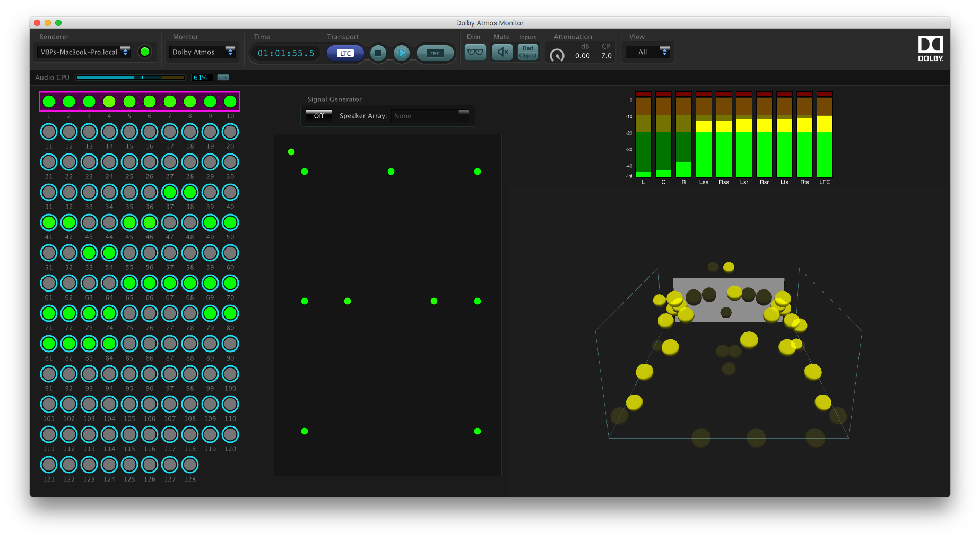
Task: Select input channel 5 indicator
Action: pyautogui.click(x=129, y=101)
